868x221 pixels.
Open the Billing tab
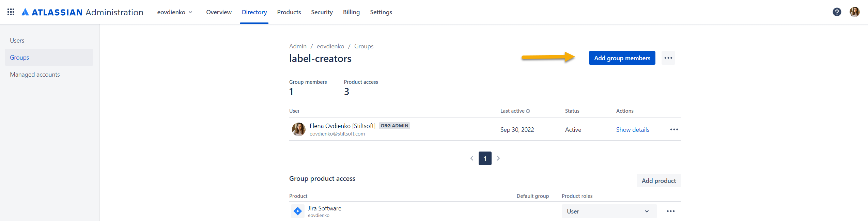[x=351, y=12]
